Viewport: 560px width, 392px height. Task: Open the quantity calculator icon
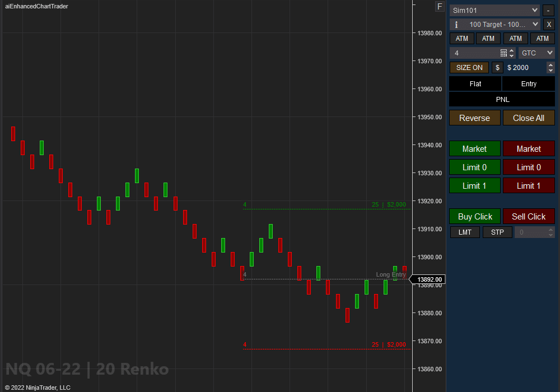[x=503, y=53]
